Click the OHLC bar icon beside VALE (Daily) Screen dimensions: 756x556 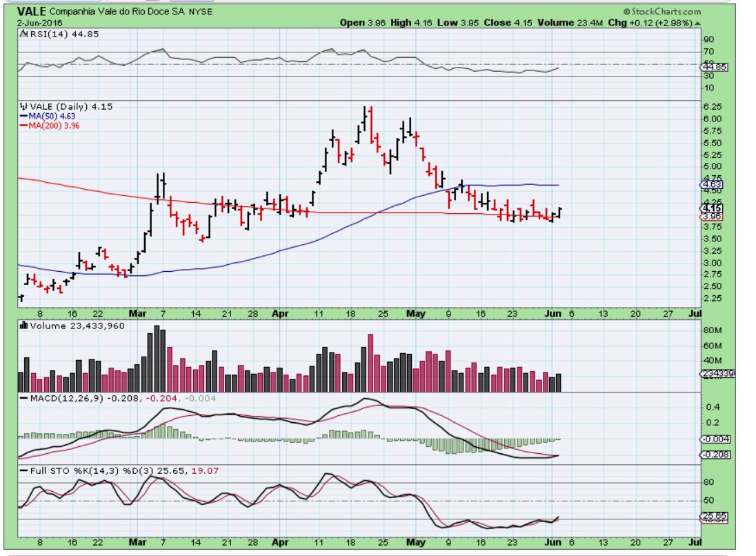[x=23, y=106]
